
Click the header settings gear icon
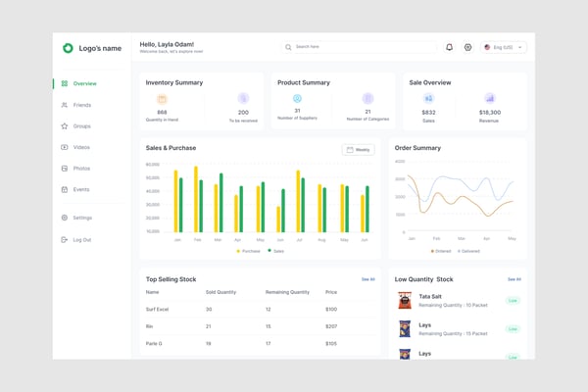[x=467, y=47]
